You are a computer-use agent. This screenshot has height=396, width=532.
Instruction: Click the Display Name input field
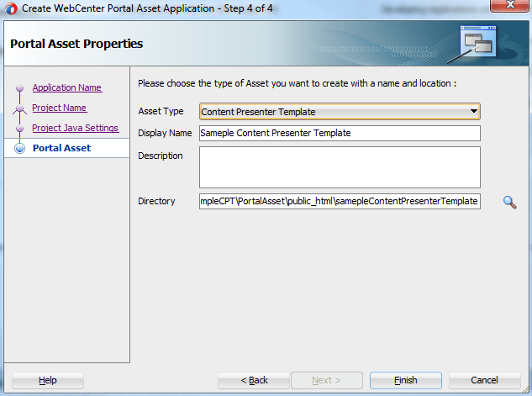point(340,133)
